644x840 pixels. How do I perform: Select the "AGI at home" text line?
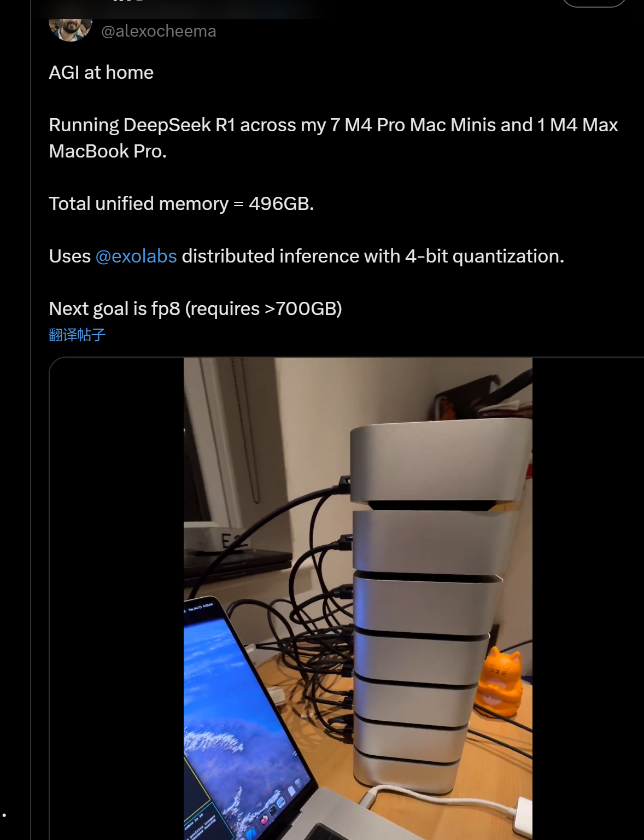(101, 72)
